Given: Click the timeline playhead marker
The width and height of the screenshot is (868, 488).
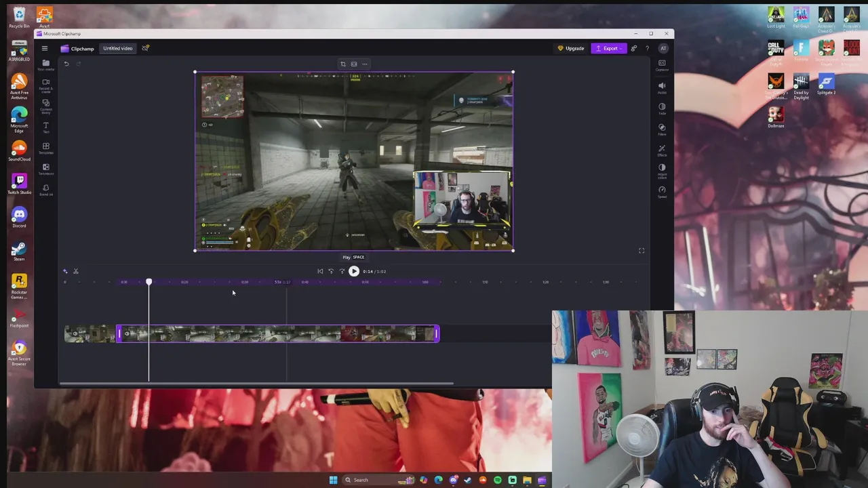Looking at the screenshot, I should coord(149,281).
